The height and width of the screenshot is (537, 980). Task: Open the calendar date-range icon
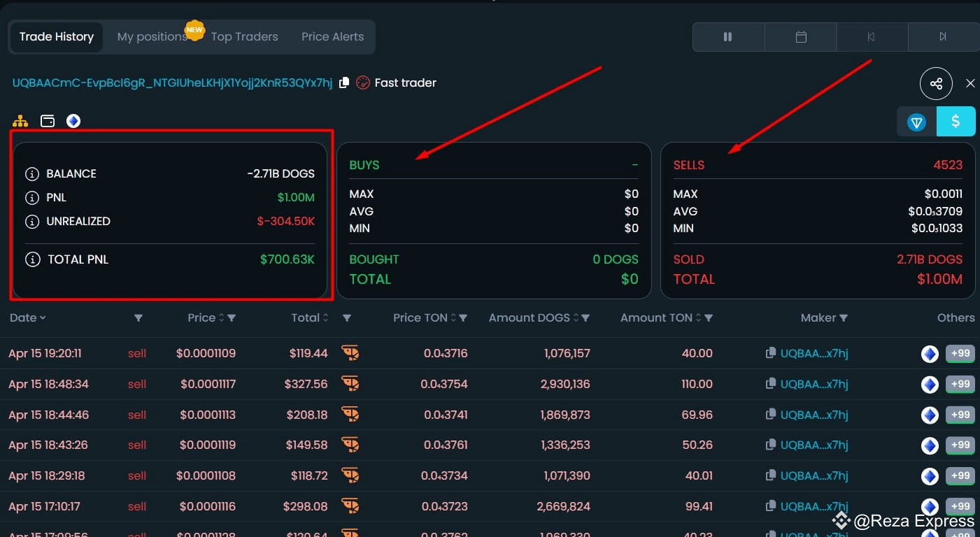(x=800, y=36)
